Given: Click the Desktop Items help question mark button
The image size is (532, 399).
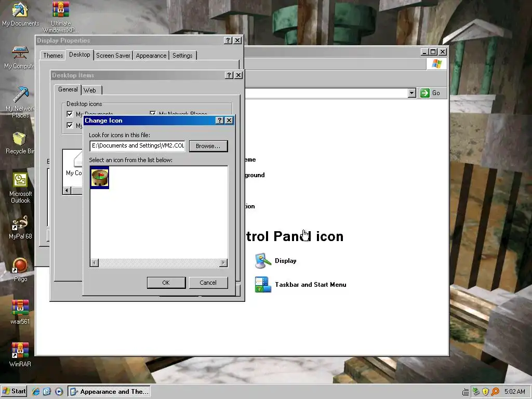Looking at the screenshot, I should click(x=229, y=75).
